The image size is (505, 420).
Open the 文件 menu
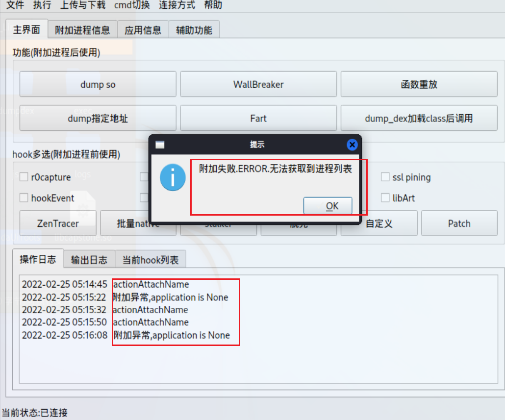tap(15, 5)
